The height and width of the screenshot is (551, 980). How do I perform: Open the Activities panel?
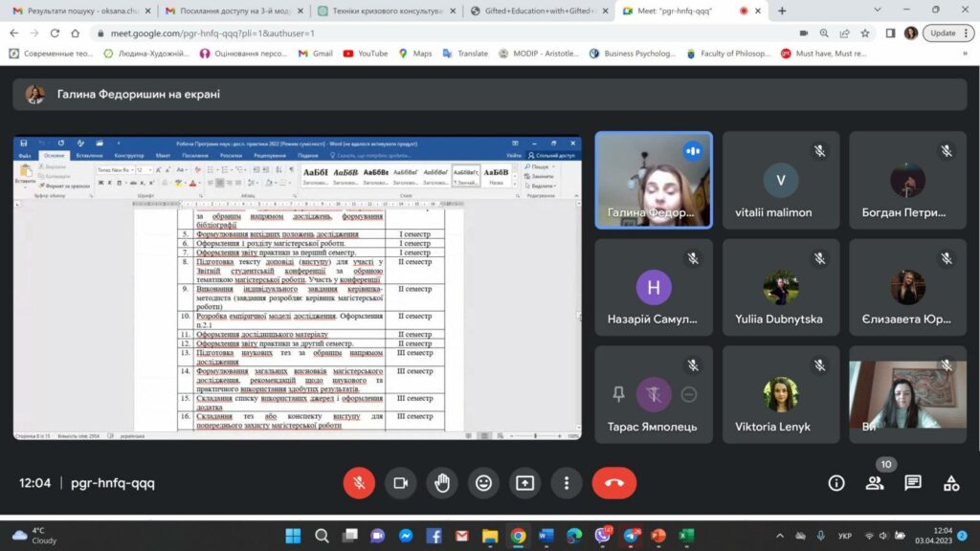951,483
